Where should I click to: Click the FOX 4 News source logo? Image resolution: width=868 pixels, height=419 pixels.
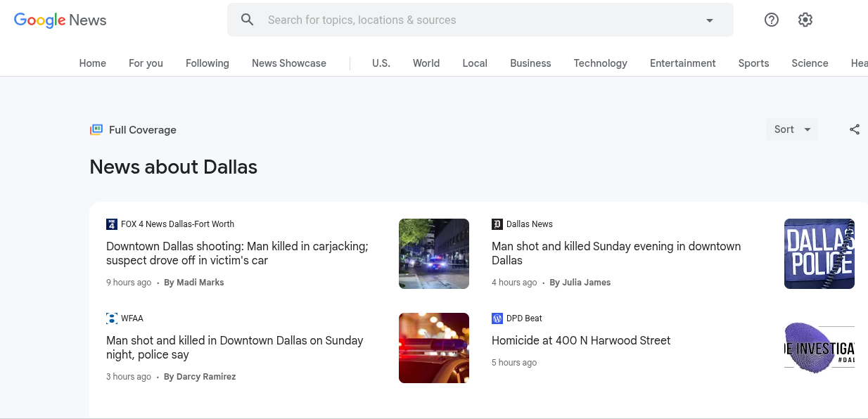click(111, 224)
